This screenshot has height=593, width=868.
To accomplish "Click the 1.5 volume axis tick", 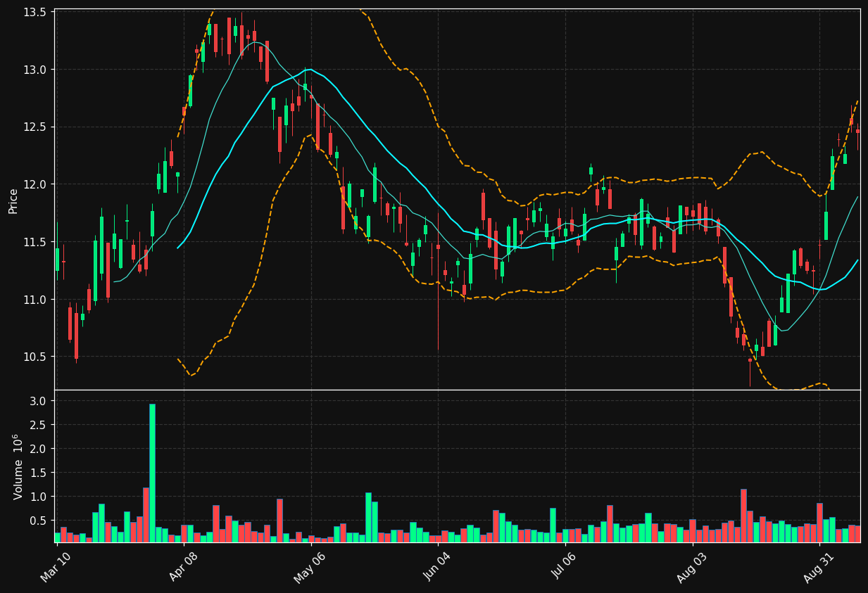I will point(39,473).
